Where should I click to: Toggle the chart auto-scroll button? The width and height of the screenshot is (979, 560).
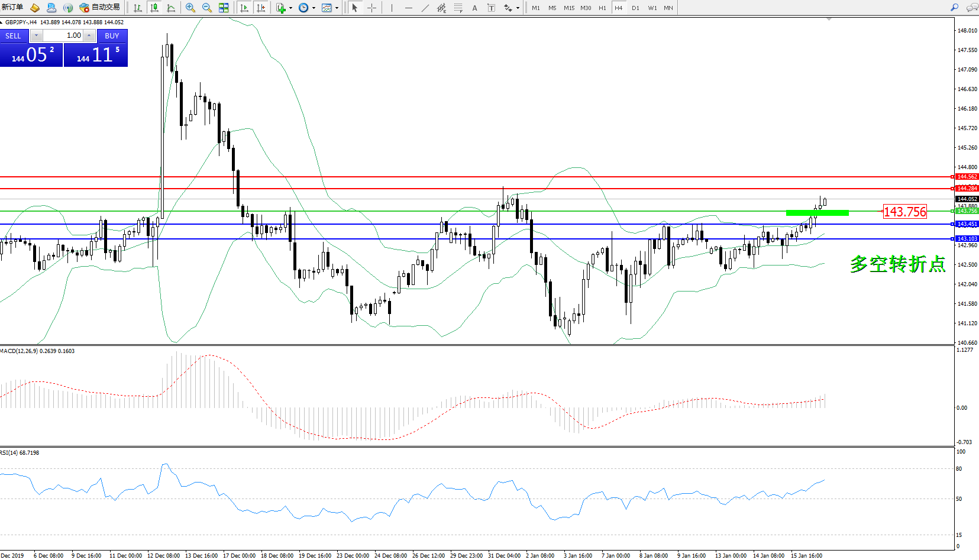244,8
